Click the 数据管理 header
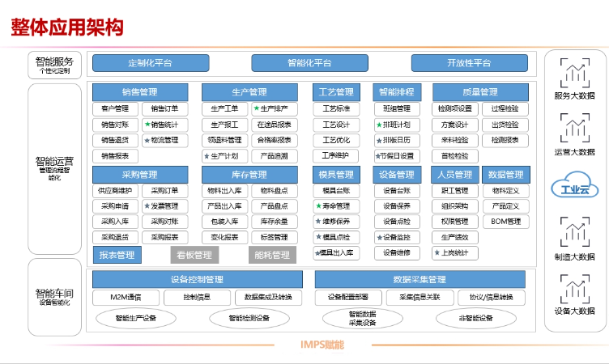The width and height of the screenshot is (609, 364). [505, 175]
